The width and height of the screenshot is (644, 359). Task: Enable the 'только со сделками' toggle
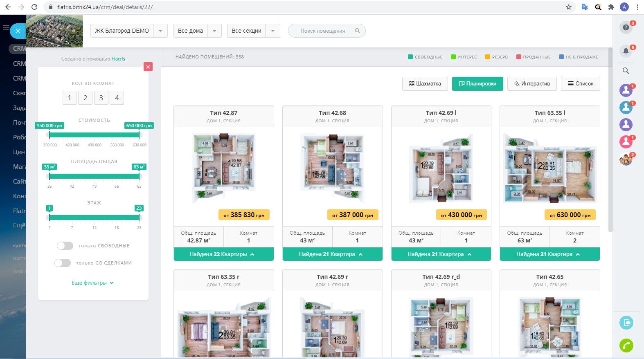(x=63, y=263)
